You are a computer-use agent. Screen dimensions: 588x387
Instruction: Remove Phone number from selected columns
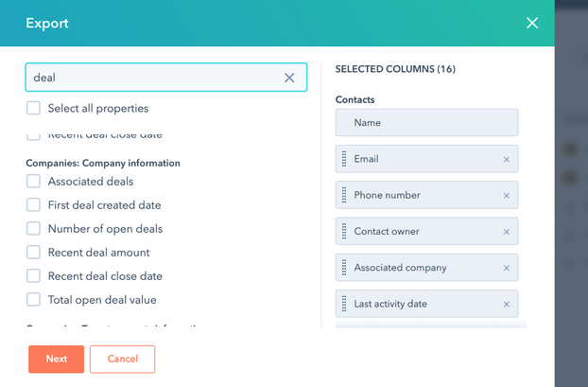tap(507, 196)
